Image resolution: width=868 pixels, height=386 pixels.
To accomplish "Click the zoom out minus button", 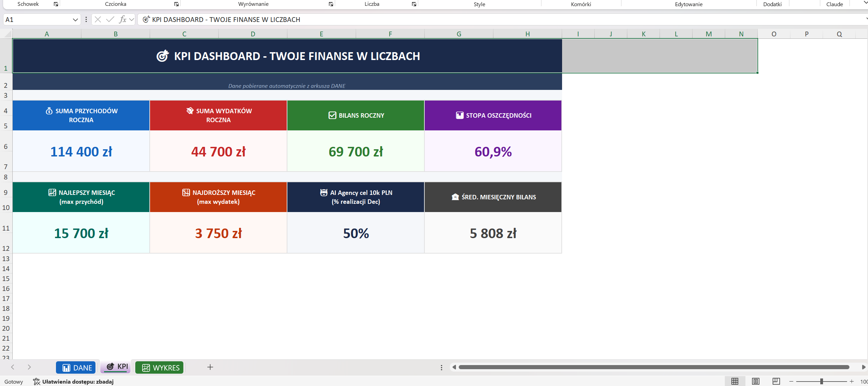I will [791, 382].
